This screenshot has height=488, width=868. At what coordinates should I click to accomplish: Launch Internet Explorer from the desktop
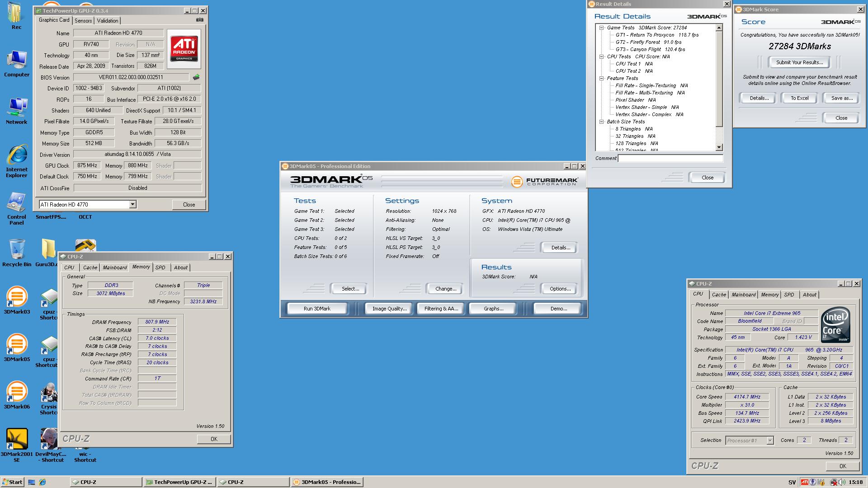point(17,161)
